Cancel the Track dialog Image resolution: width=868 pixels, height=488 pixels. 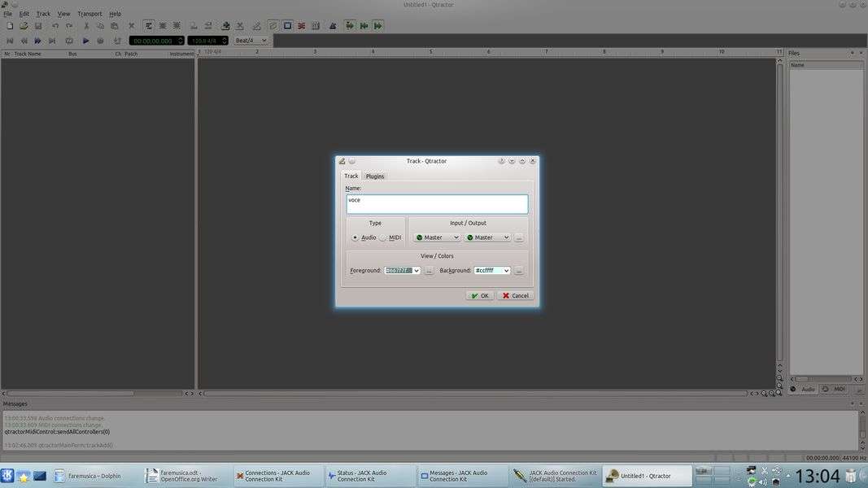[515, 296]
